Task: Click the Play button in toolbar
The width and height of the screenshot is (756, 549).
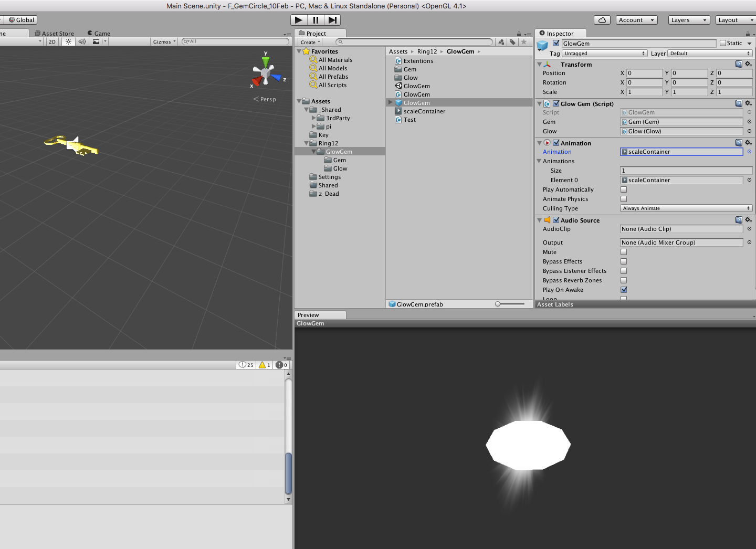Action: click(x=299, y=20)
